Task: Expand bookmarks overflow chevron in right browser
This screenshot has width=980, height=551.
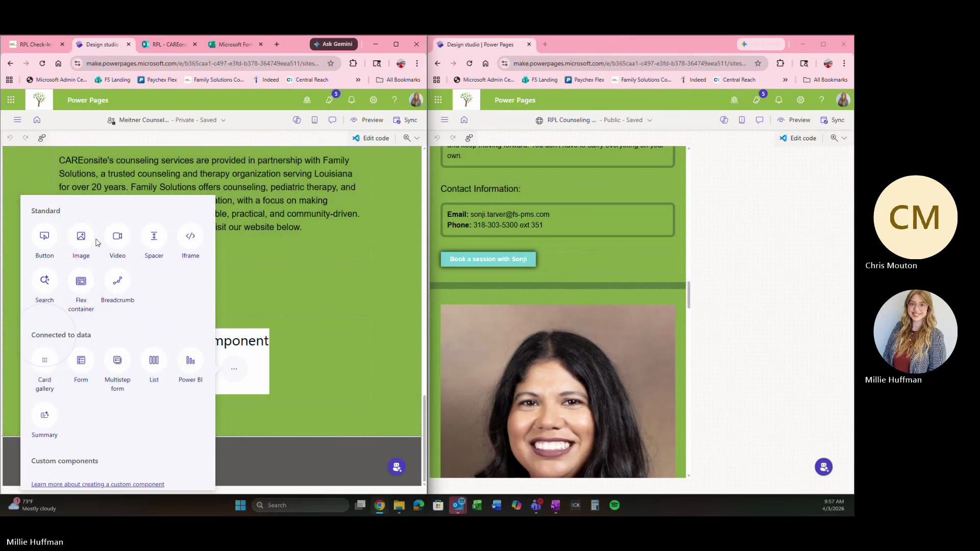Action: tap(785, 80)
